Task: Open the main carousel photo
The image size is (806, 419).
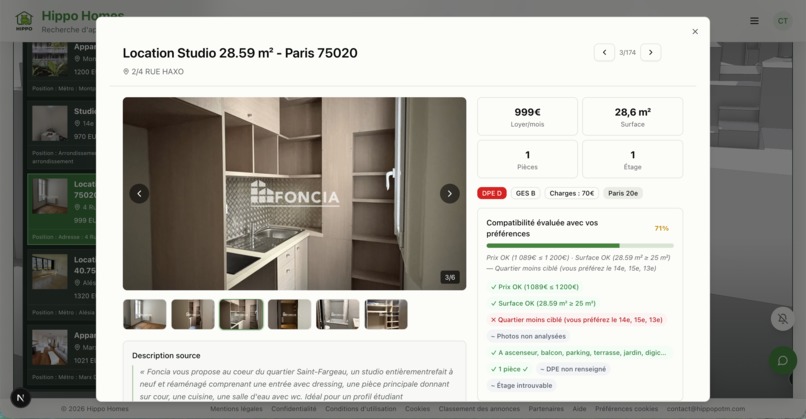Action: [x=295, y=194]
